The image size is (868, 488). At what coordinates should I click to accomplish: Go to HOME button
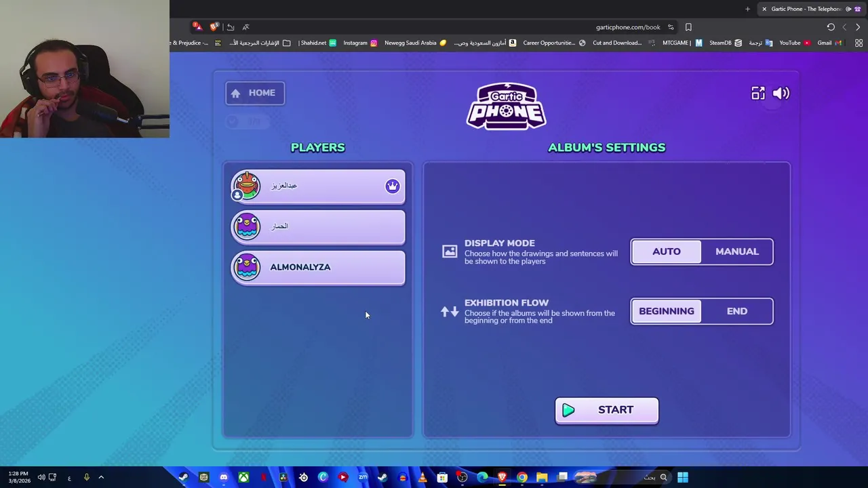pos(255,93)
